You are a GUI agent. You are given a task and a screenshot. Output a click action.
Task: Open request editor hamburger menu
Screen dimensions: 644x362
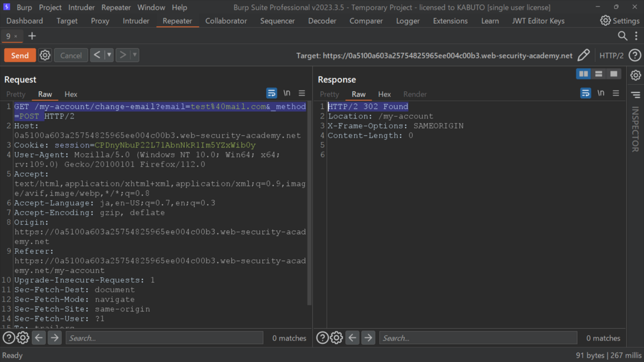coord(302,93)
